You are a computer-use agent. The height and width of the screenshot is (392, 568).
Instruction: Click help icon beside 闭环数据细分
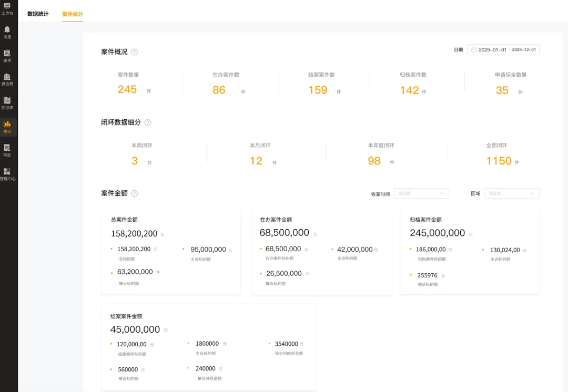tap(148, 122)
